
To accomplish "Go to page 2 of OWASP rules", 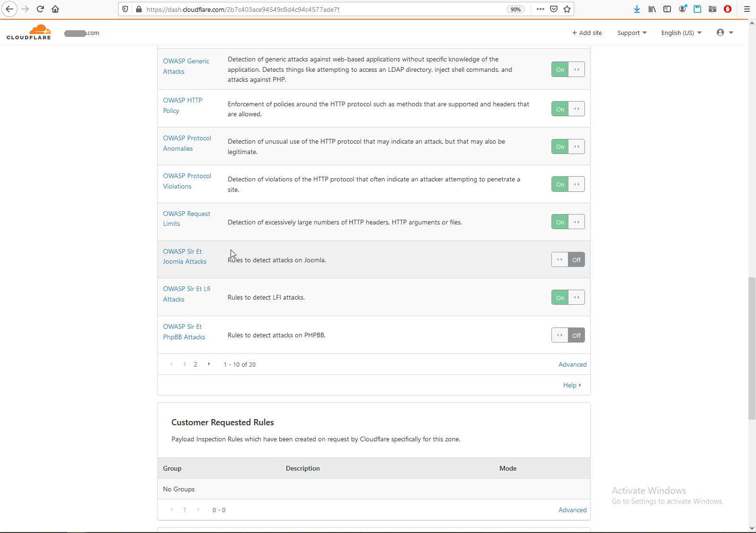I will click(196, 364).
